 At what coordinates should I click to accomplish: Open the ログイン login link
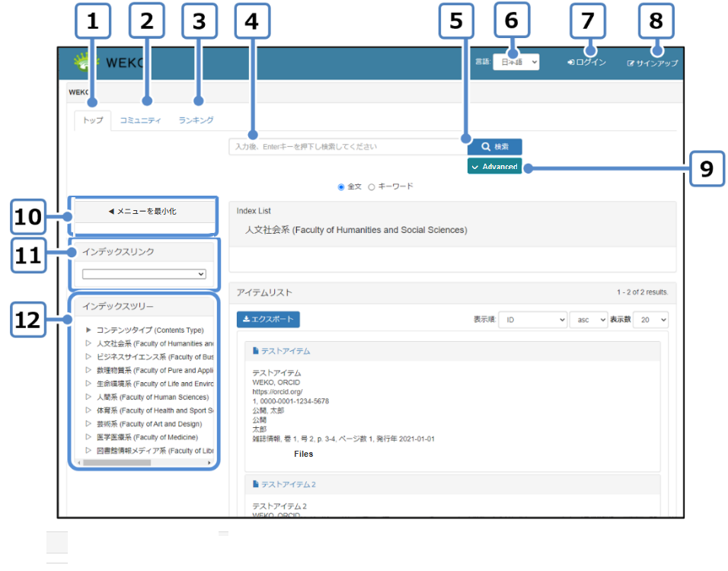tap(586, 62)
